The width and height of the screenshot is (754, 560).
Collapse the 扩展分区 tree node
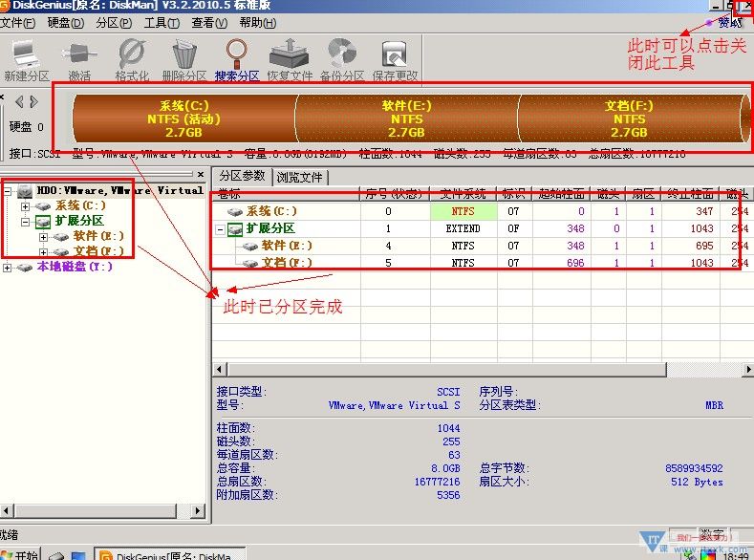[25, 222]
